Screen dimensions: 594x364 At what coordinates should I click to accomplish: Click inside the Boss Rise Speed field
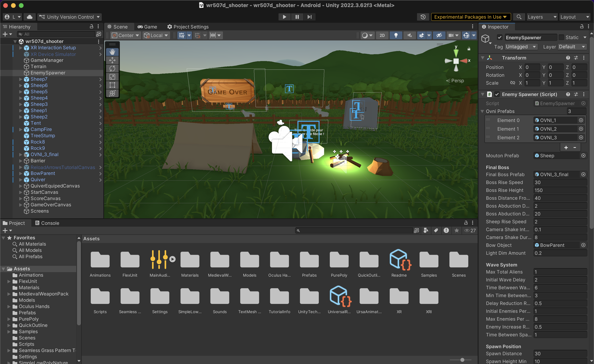[x=559, y=182]
